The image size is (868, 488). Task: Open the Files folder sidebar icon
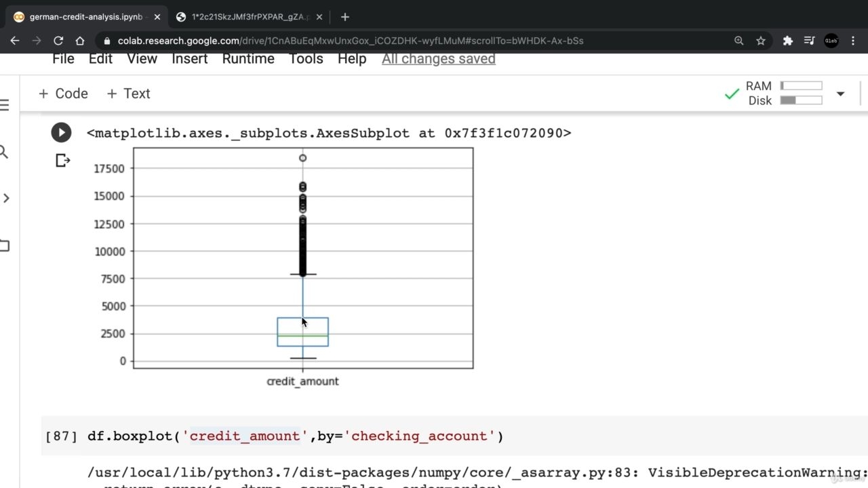[4, 245]
